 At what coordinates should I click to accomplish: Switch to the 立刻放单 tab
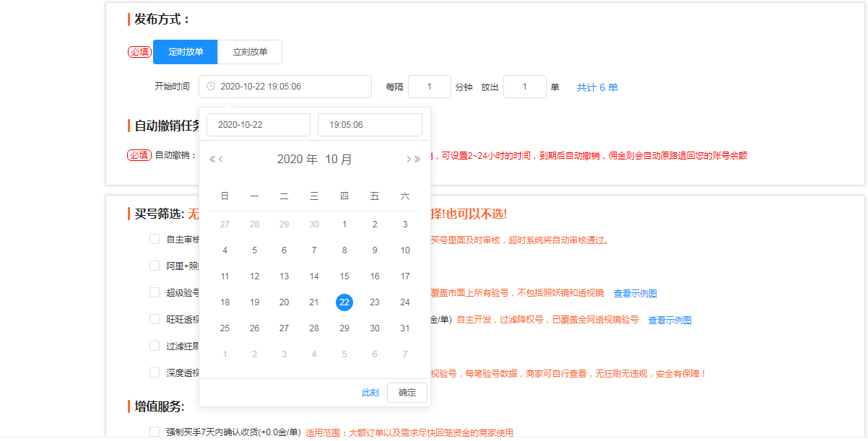click(250, 52)
